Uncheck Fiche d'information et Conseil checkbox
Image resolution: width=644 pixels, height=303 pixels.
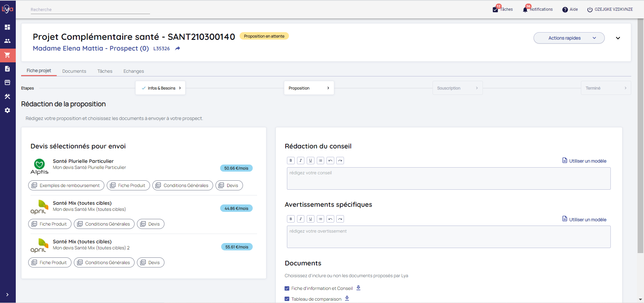(x=287, y=288)
